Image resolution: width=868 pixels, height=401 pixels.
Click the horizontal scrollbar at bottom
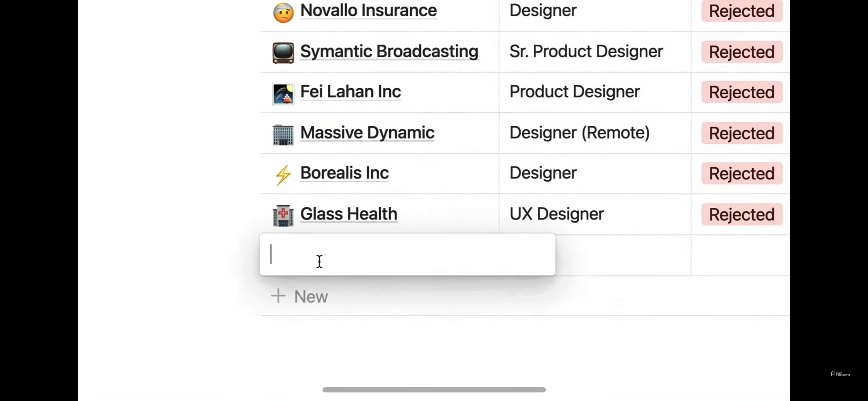pyautogui.click(x=434, y=390)
